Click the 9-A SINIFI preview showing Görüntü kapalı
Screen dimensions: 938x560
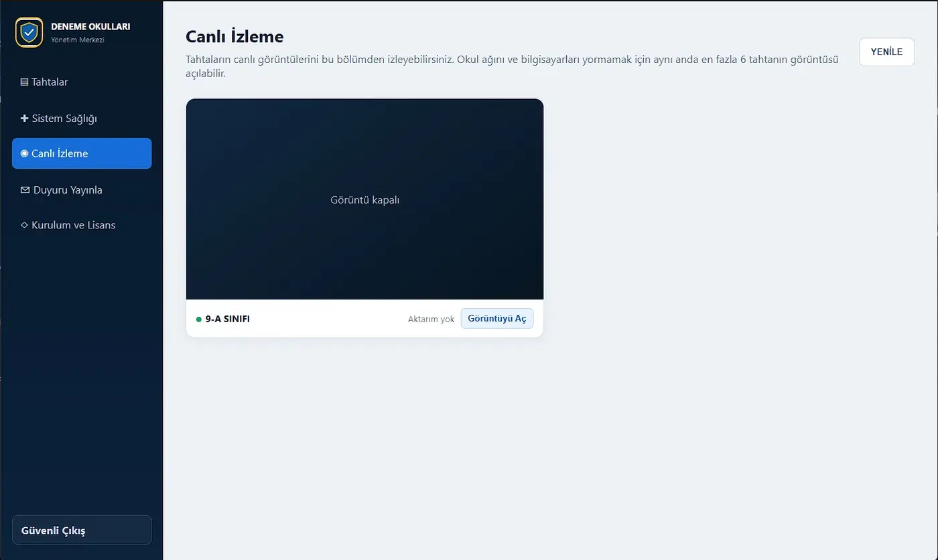tap(364, 199)
